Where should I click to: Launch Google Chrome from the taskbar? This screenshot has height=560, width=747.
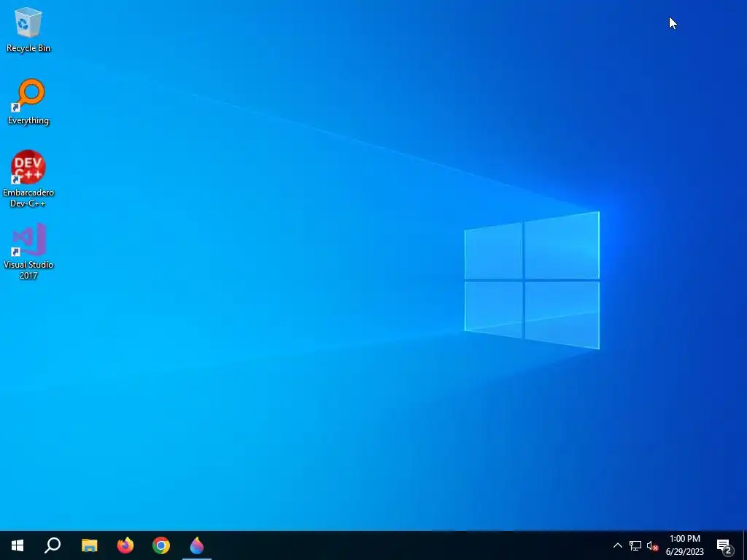click(161, 545)
